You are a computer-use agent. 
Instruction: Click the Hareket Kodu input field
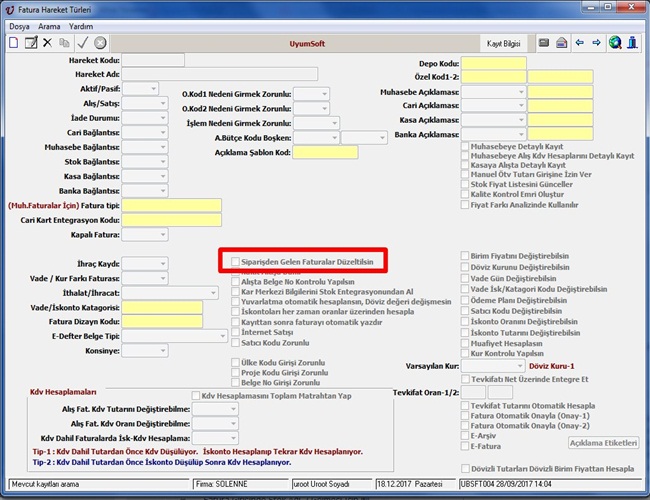153,60
